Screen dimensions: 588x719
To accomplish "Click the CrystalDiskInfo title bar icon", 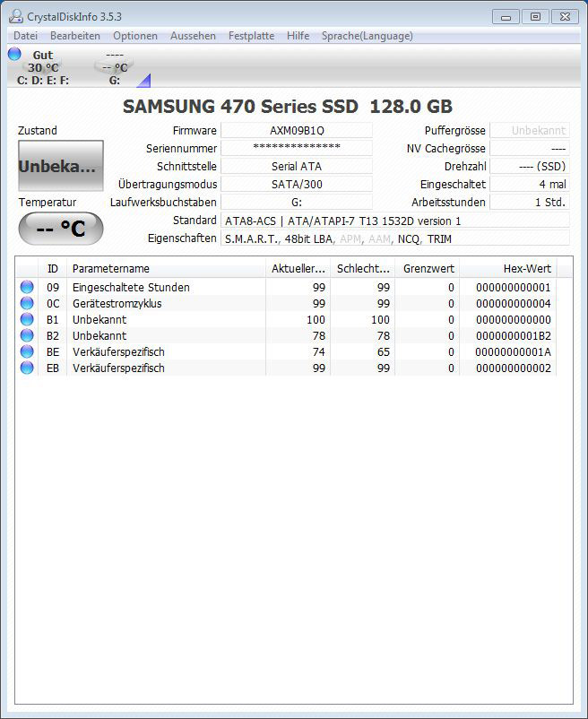I will [16, 16].
